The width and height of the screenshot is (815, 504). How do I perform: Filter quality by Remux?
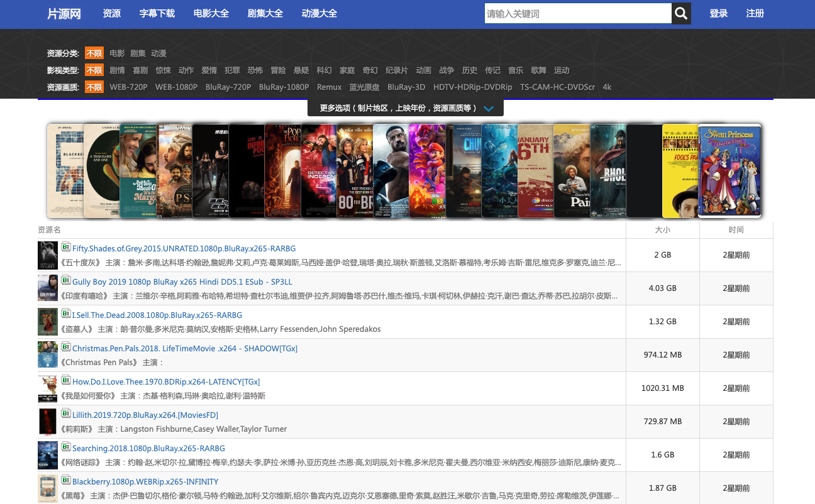[330, 87]
